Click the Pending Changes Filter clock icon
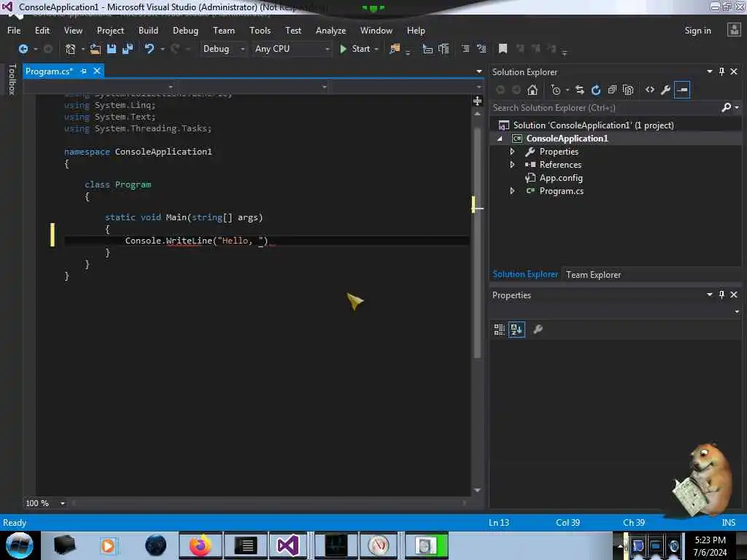 click(x=555, y=90)
